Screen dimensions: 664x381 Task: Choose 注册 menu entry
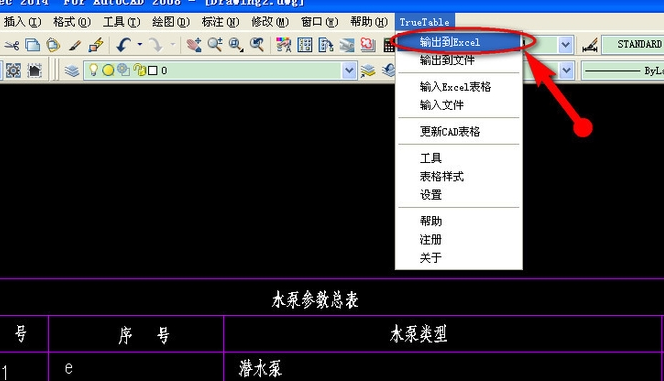[459, 240]
